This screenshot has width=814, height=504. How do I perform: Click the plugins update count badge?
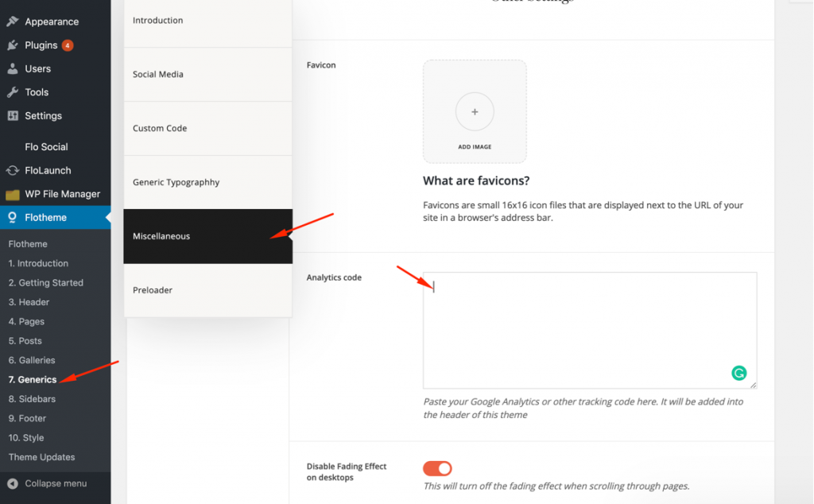[68, 45]
